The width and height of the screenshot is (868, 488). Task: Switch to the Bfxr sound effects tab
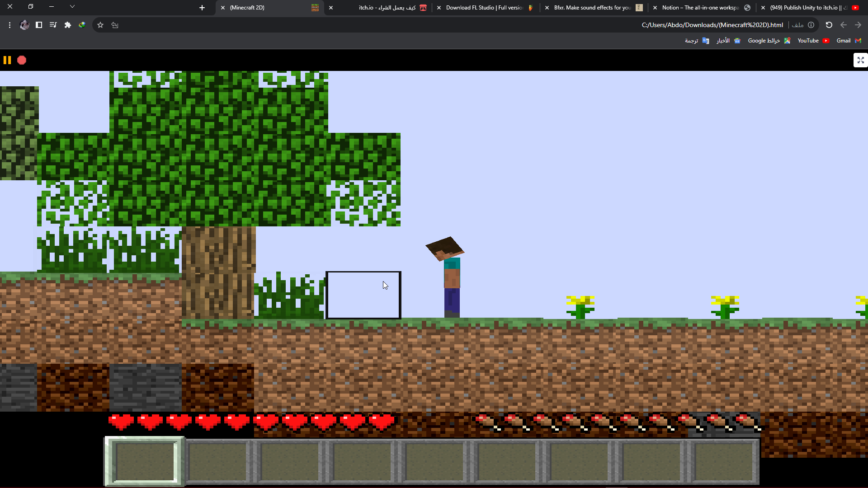594,8
